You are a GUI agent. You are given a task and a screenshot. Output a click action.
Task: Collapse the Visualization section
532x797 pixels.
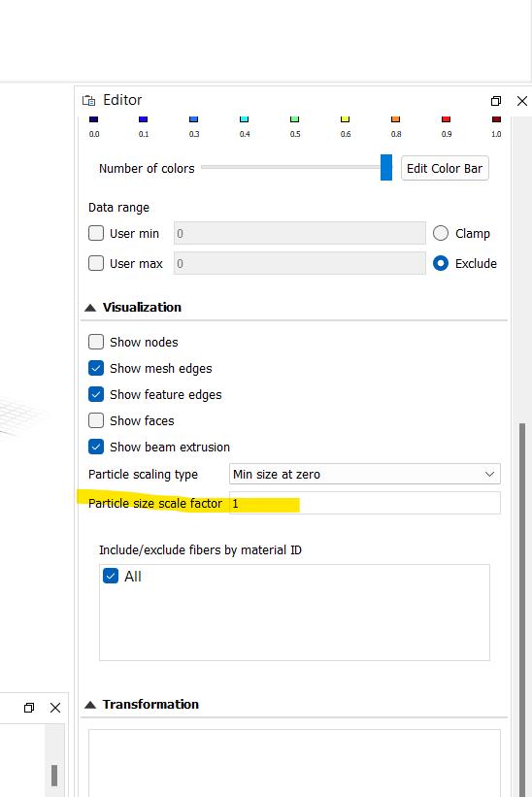pos(90,308)
